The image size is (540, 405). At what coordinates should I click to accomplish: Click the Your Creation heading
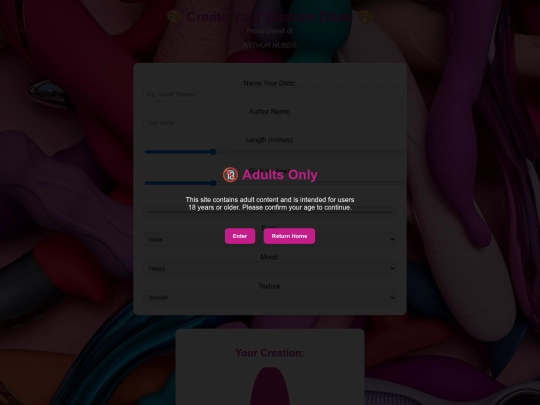[270, 353]
